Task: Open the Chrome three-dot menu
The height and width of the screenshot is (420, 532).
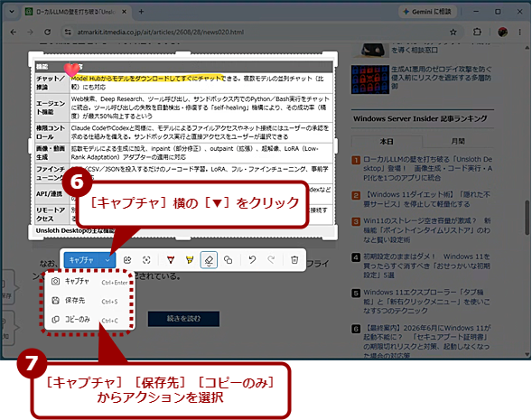Action: (519, 33)
